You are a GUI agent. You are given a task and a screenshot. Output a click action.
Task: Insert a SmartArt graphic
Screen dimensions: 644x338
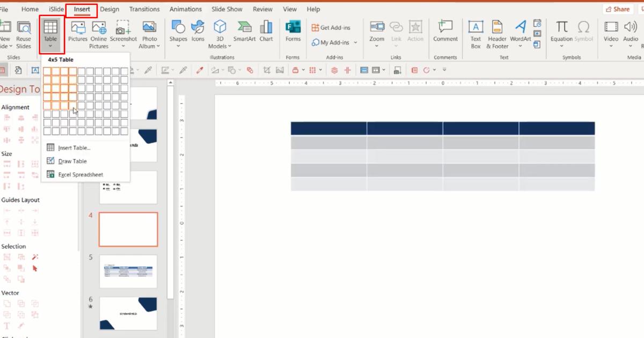click(x=244, y=32)
